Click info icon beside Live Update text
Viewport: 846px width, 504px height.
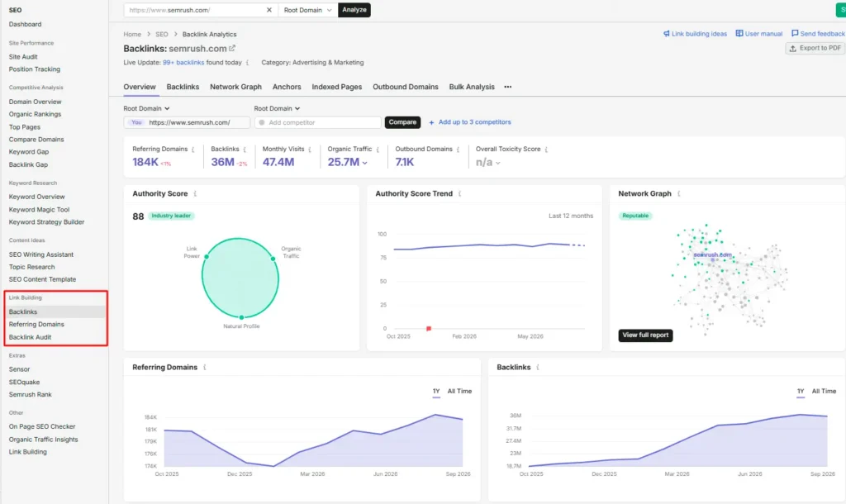tap(247, 63)
